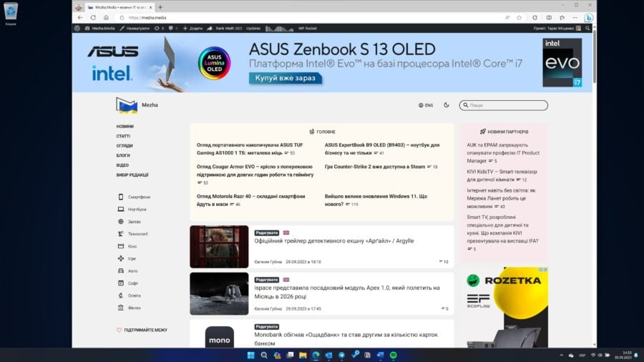
Task: Open Додати (Add new) in admin bar
Action: click(x=192, y=29)
